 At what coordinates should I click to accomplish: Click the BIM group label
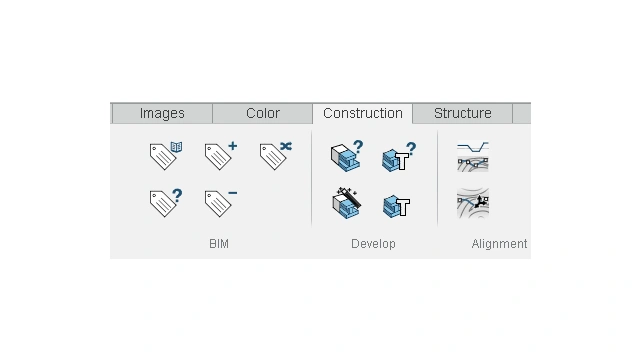click(219, 244)
